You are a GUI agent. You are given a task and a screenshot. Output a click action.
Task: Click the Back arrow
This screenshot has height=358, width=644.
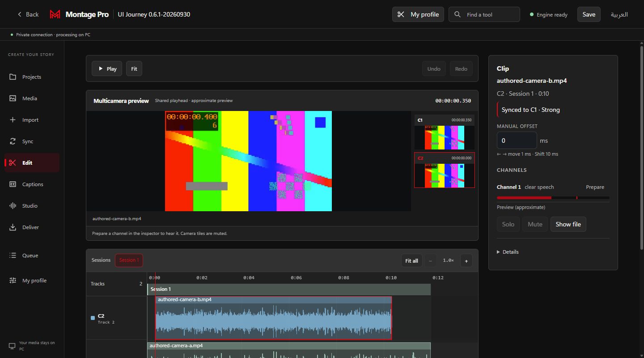pos(20,14)
